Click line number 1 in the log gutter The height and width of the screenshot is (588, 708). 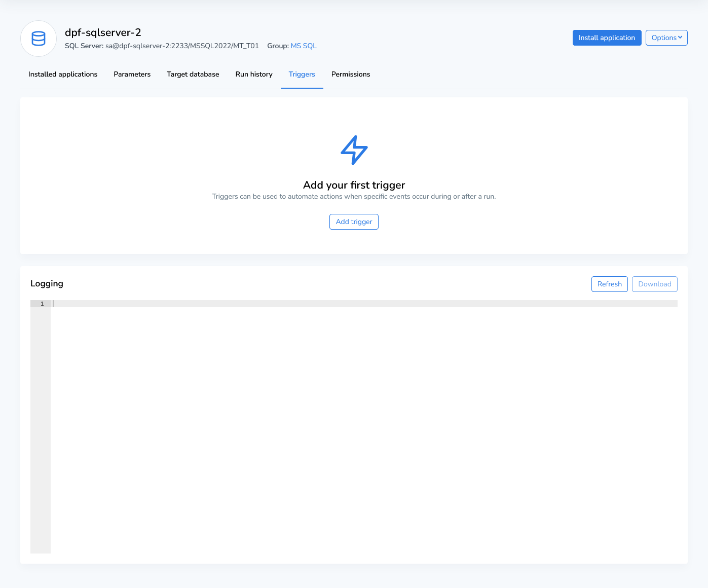[42, 304]
